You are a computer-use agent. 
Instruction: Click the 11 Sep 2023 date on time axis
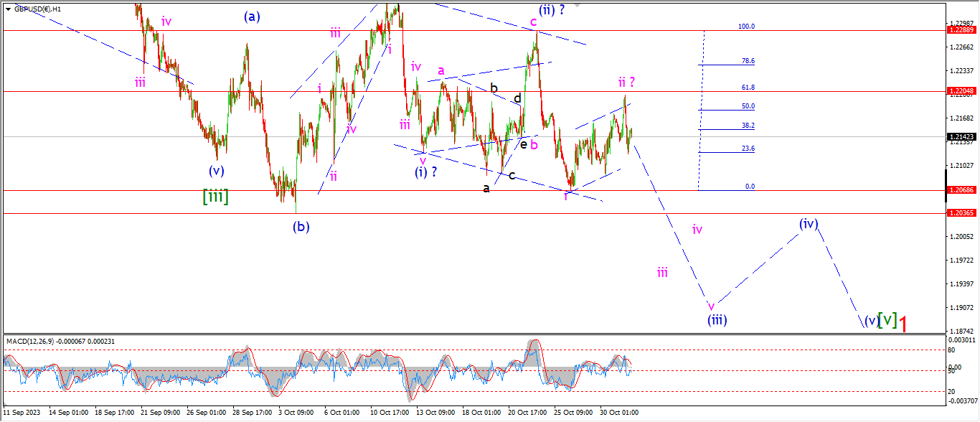pyautogui.click(x=19, y=413)
